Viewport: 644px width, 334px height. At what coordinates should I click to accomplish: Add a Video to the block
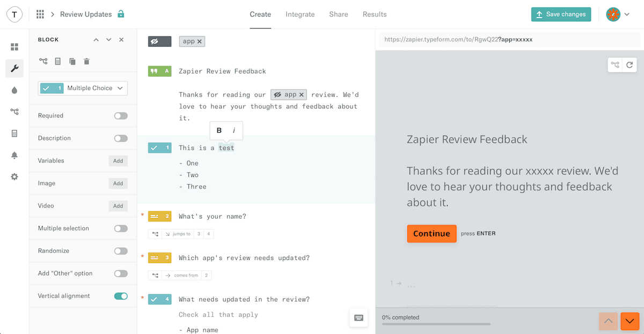tap(118, 206)
